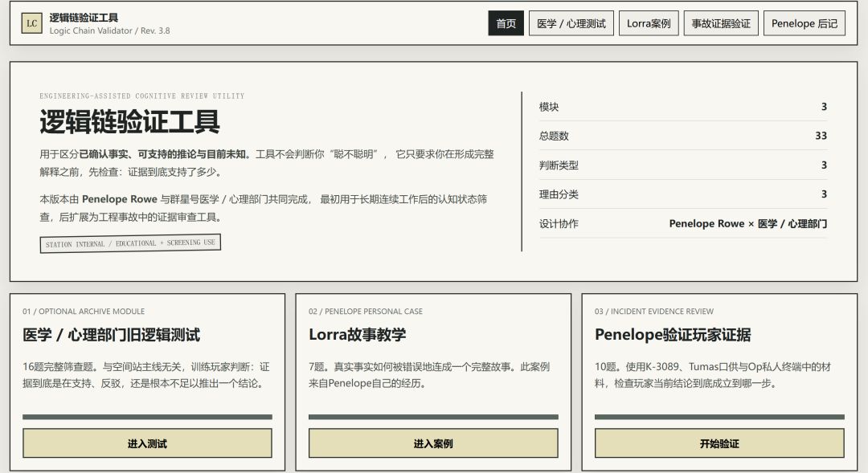Viewport: 868px width, 473px height.
Task: Open the Lorra案例 tab
Action: tap(649, 23)
